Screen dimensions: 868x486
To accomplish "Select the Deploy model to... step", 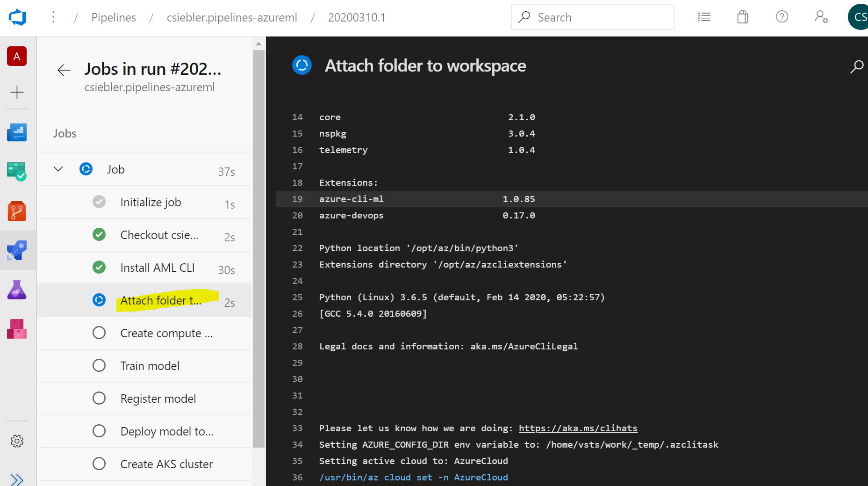I will tap(144, 431).
